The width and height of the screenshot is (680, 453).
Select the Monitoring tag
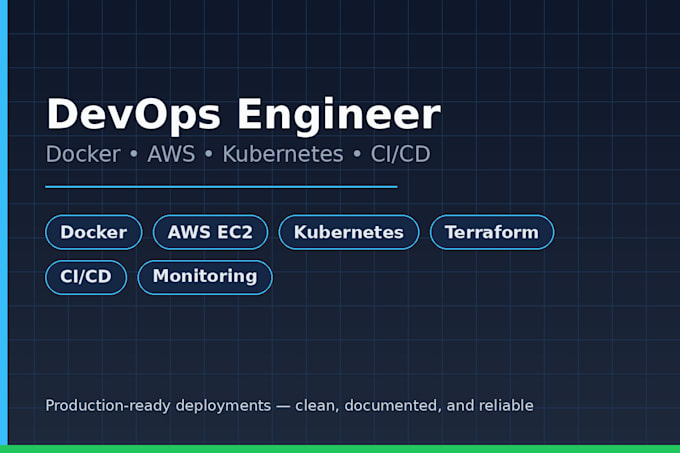coord(205,277)
